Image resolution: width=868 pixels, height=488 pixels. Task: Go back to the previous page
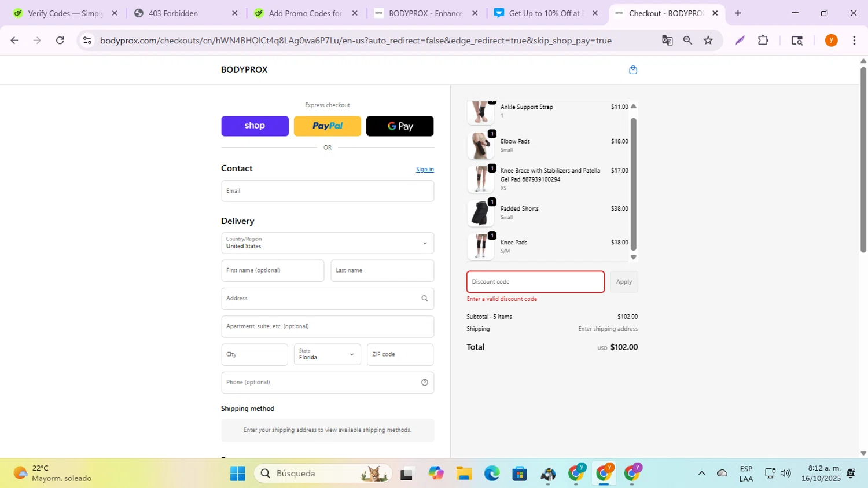[x=14, y=41]
